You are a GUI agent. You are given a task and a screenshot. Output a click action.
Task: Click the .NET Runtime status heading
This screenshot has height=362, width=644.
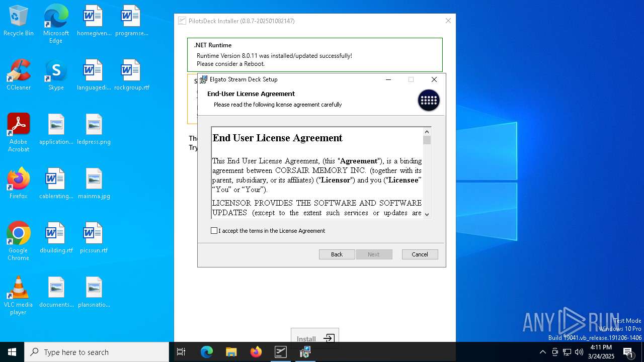click(x=213, y=45)
